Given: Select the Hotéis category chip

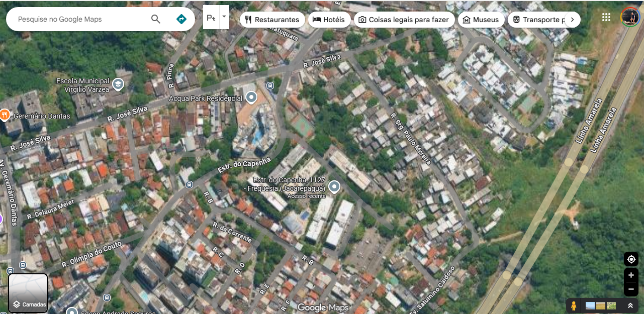Looking at the screenshot, I should [x=329, y=20].
